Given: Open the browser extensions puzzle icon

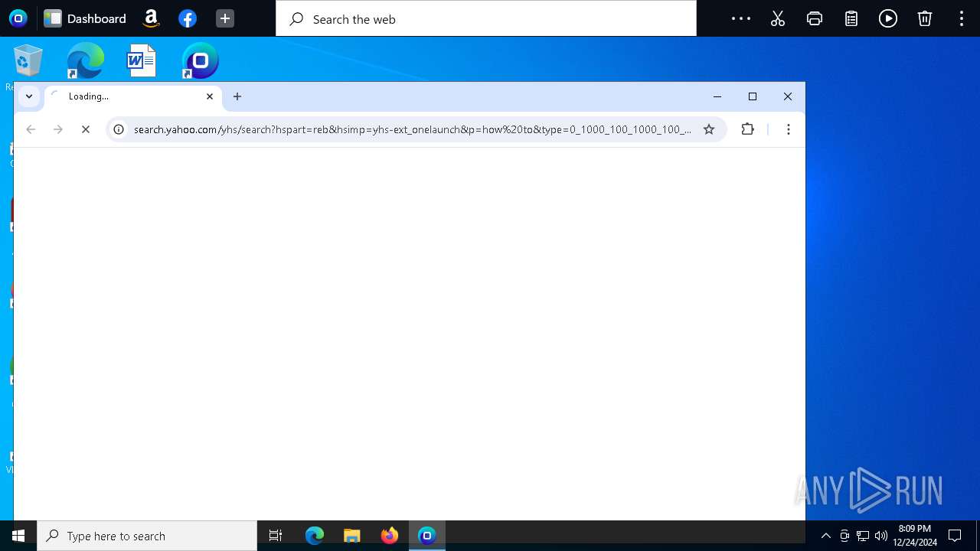Looking at the screenshot, I should 748,129.
